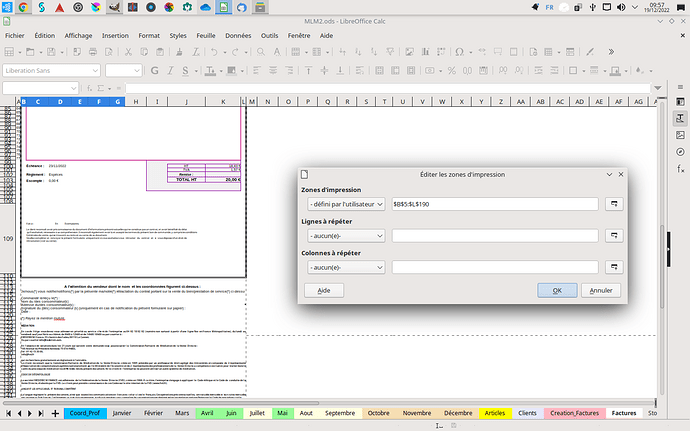Open the Name Box dropdown
The width and height of the screenshot is (690, 431).
tap(73, 88)
